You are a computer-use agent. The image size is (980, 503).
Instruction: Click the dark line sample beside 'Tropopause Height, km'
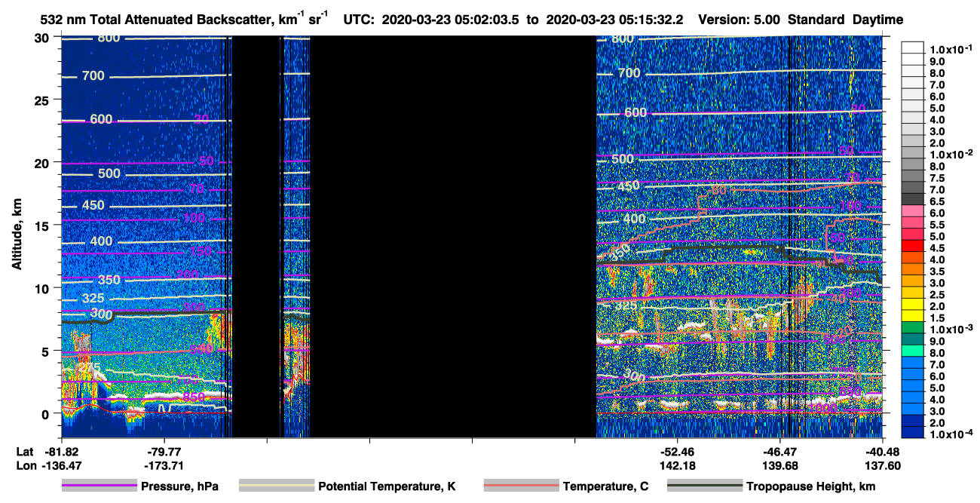click(705, 486)
